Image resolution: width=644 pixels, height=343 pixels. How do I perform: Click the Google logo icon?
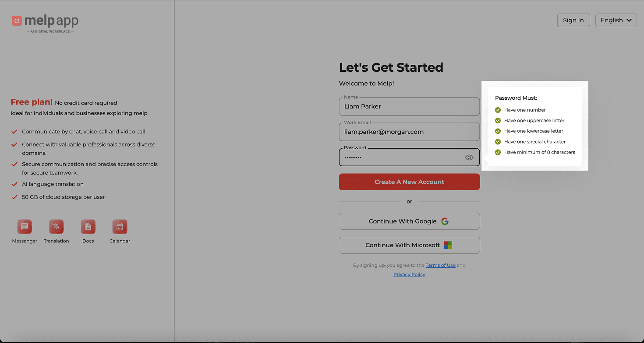point(445,221)
